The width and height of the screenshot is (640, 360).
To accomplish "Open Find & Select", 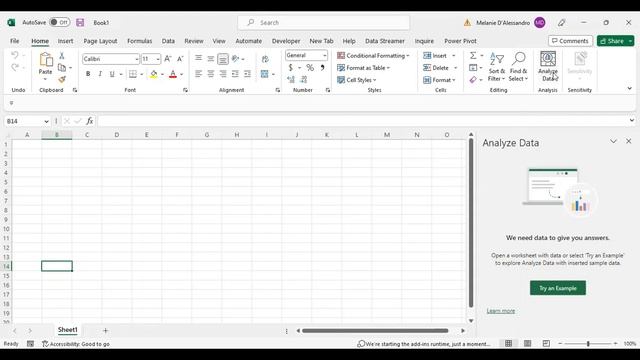I will pyautogui.click(x=518, y=67).
